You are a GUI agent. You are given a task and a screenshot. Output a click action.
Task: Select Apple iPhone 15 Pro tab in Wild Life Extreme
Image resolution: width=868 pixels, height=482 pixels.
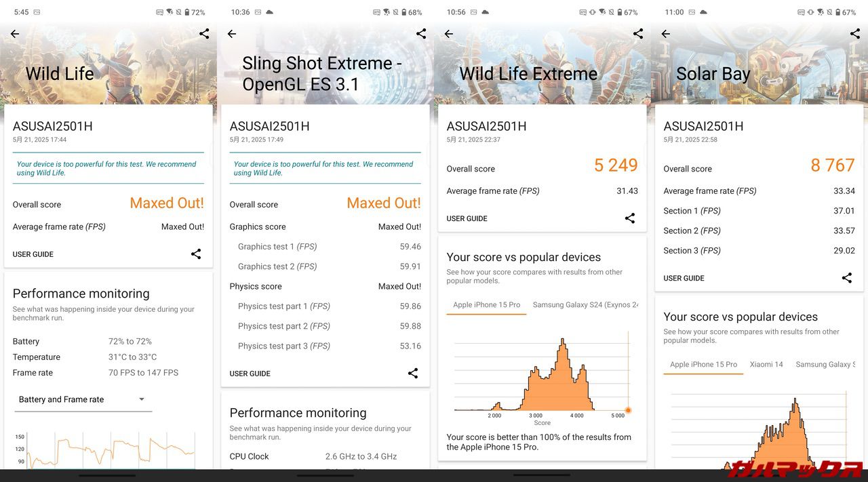[486, 305]
